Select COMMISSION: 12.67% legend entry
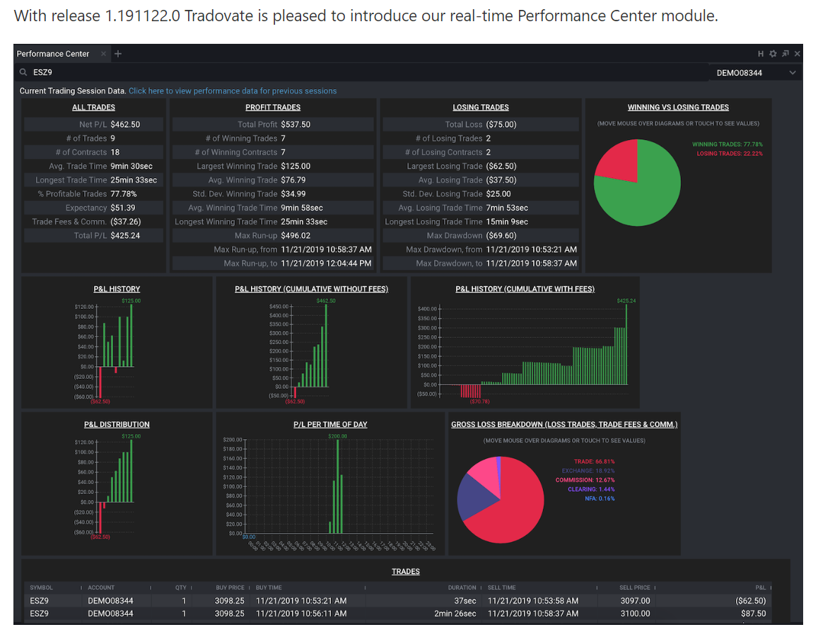 point(585,480)
